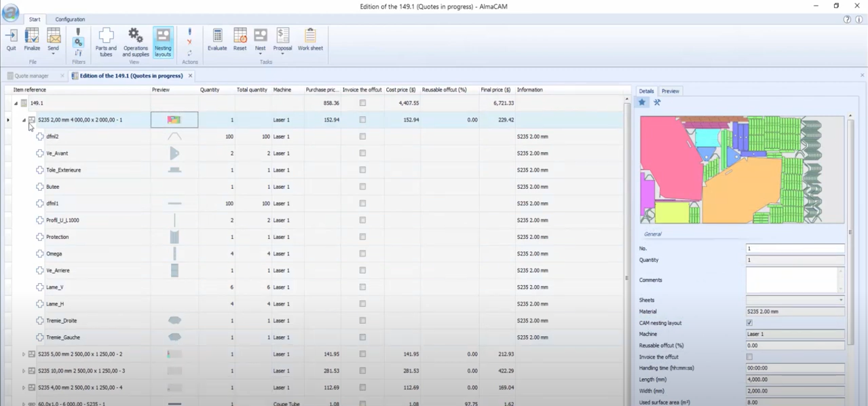Image resolution: width=868 pixels, height=406 pixels.
Task: Switch to the Quote manager tab
Action: (x=32, y=76)
